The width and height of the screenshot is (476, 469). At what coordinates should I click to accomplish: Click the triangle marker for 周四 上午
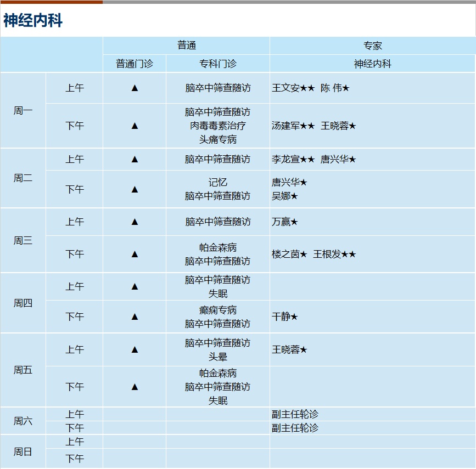[x=135, y=286]
